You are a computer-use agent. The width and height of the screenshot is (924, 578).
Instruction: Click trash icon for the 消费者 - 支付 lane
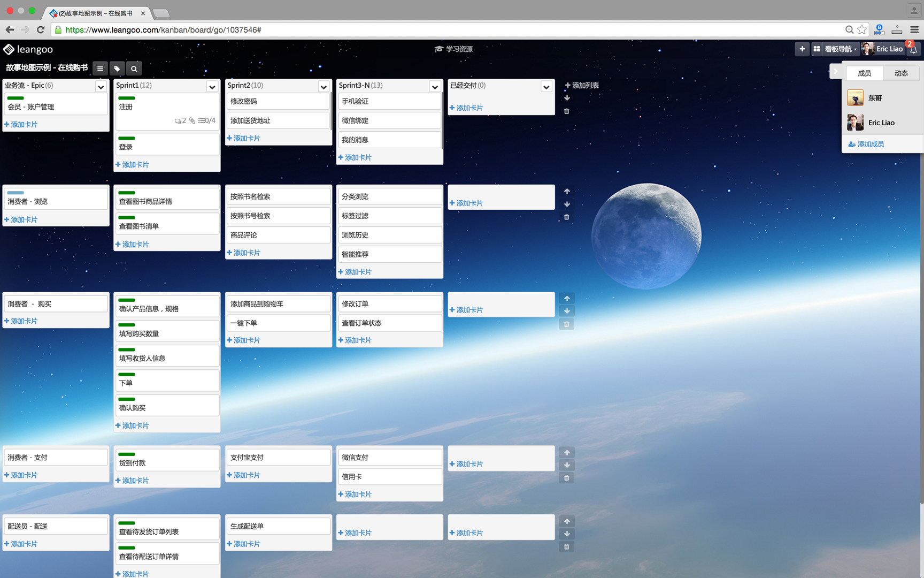click(x=567, y=478)
